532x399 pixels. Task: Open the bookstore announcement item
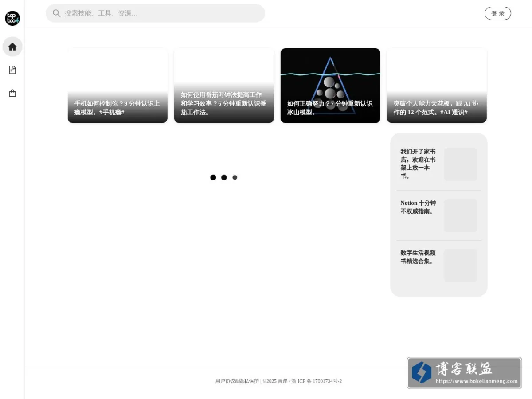point(419,164)
